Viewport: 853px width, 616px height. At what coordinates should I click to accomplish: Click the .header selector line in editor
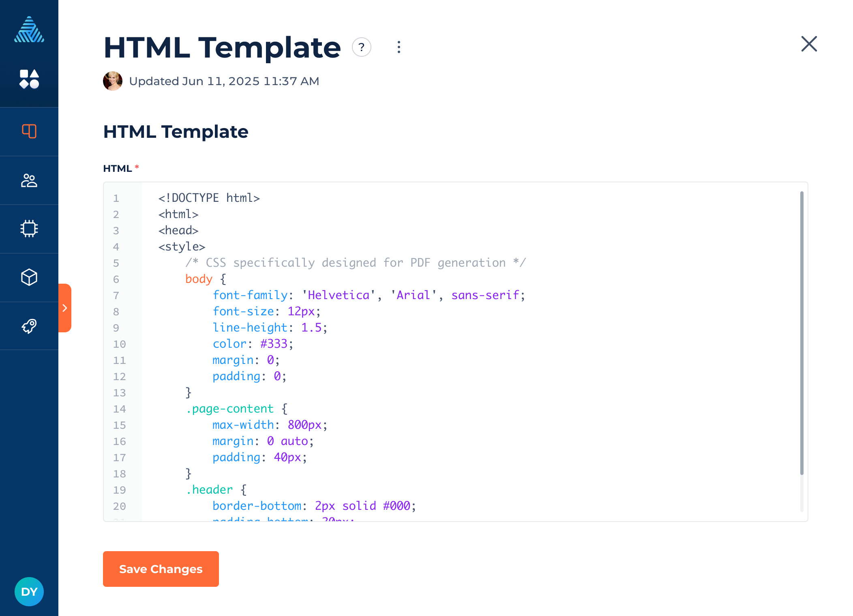click(x=216, y=490)
